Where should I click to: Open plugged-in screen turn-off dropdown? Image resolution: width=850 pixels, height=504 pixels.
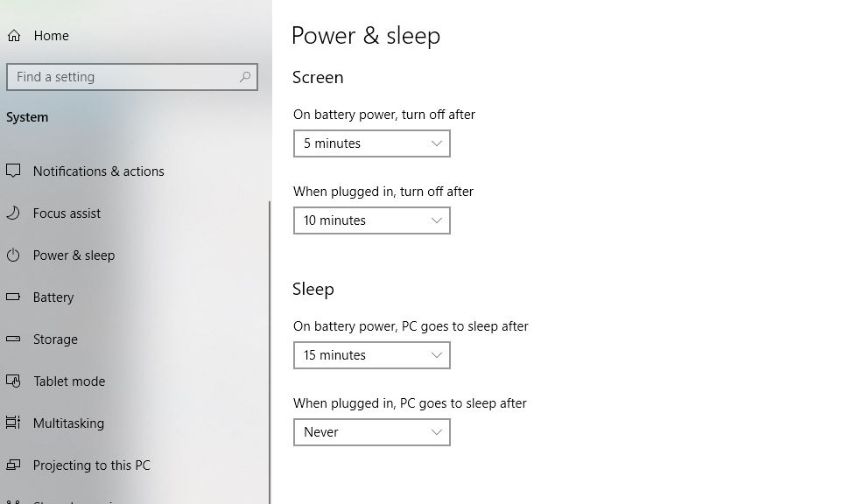[371, 221]
